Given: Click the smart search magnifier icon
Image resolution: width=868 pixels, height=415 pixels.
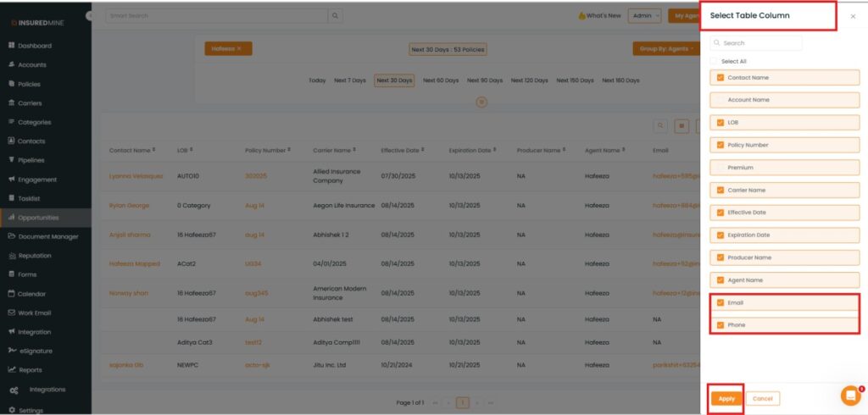Looking at the screenshot, I should point(336,15).
